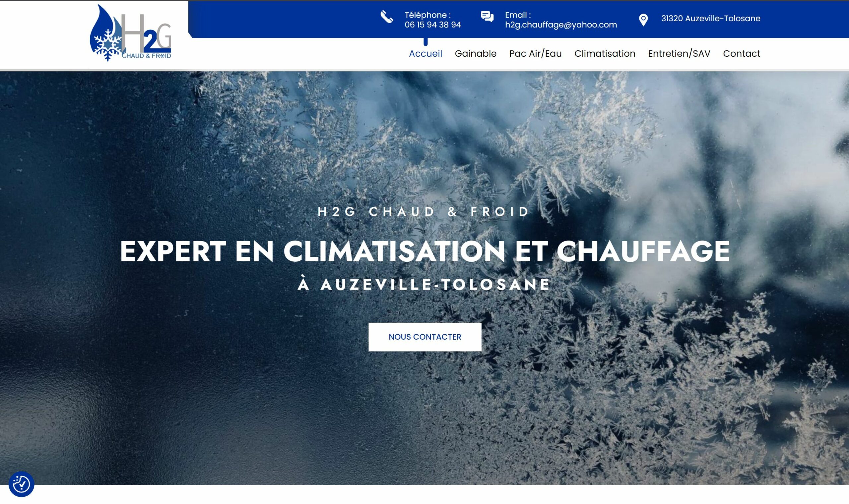Navigate to the Climatisation page

(605, 54)
